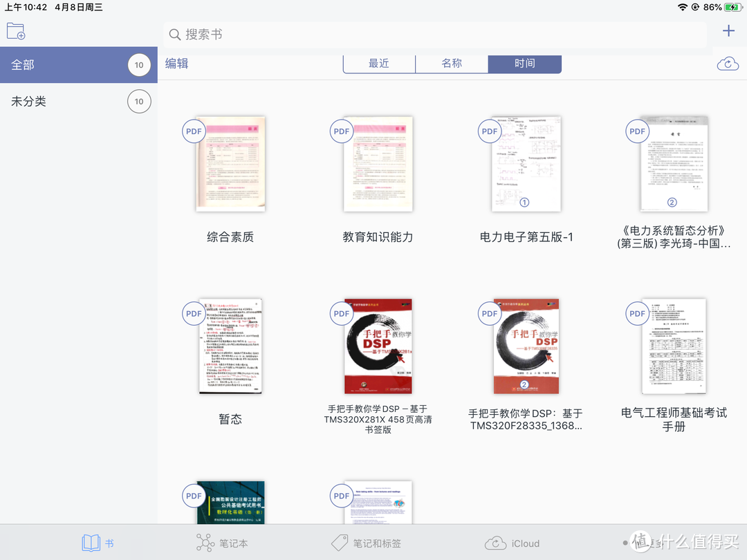Open the 暂态 book thumbnail
This screenshot has width=747, height=560.
click(x=230, y=346)
